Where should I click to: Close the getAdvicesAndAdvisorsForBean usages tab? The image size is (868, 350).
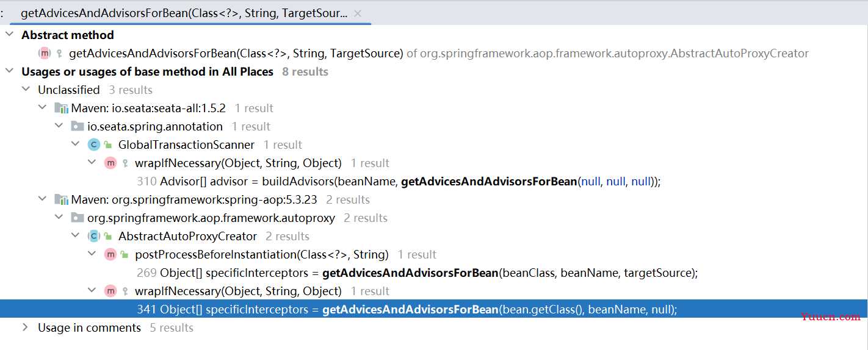tap(358, 13)
